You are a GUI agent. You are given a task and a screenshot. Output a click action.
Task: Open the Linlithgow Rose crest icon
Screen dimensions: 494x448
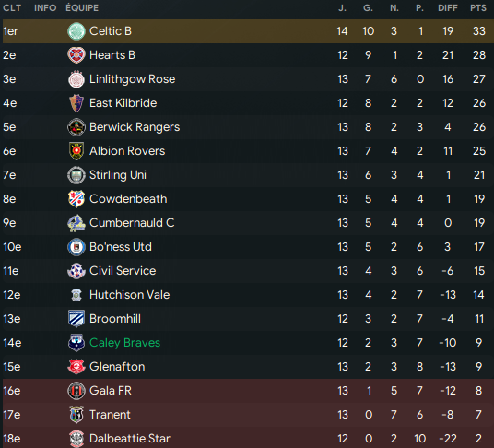coord(76,79)
